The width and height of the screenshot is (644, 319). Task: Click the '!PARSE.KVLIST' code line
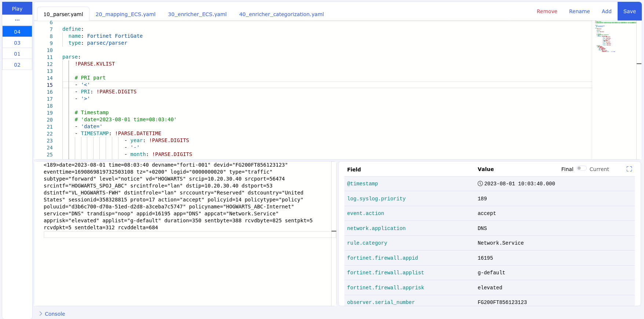pos(95,64)
